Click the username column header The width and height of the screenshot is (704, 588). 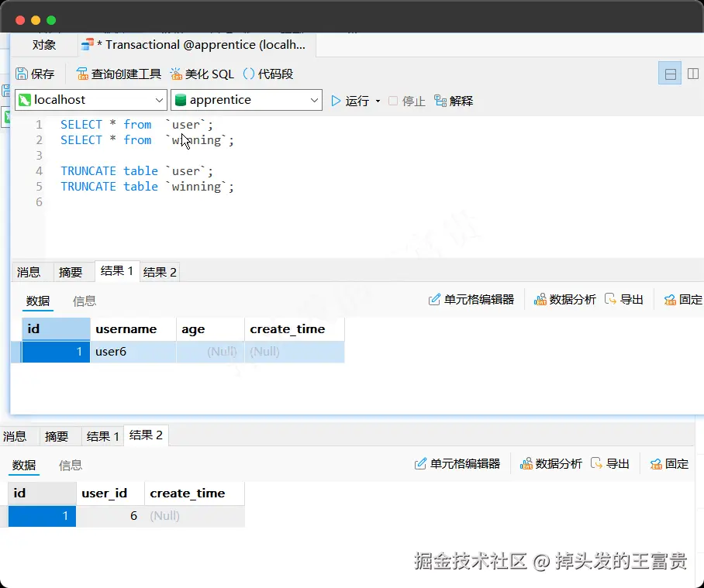click(133, 329)
